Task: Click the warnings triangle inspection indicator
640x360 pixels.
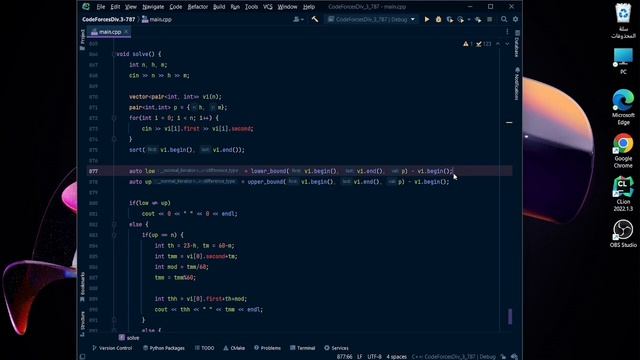Action: click(x=468, y=44)
